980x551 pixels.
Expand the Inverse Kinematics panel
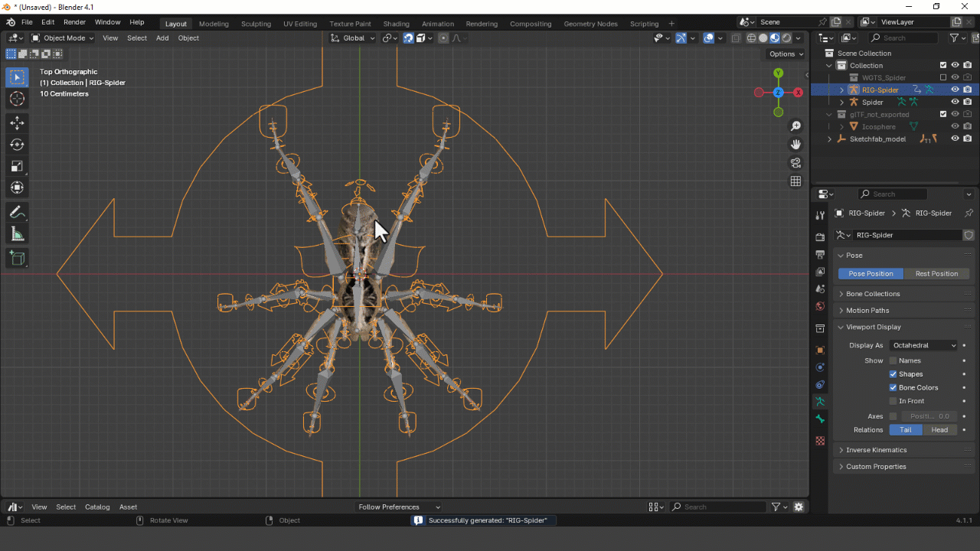[876, 450]
